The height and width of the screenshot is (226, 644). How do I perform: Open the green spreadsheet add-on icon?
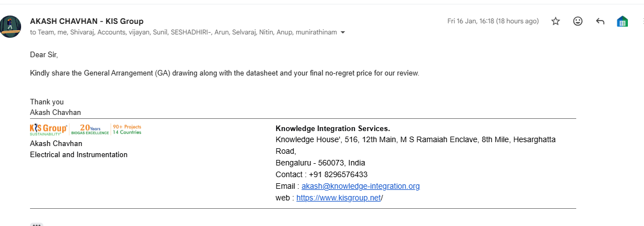622,22
